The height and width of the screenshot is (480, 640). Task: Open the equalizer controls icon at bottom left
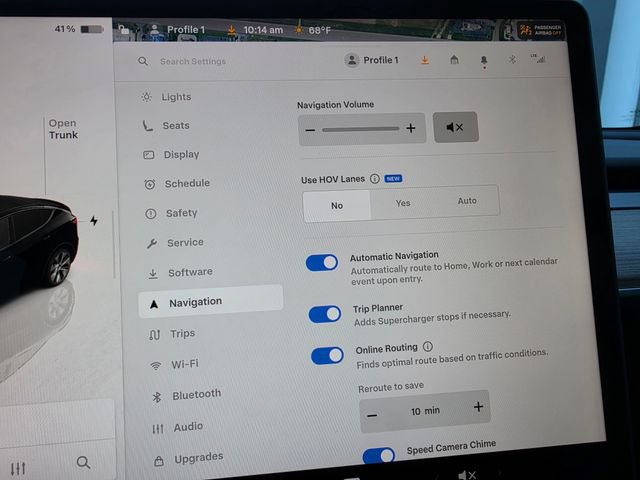coord(18,469)
